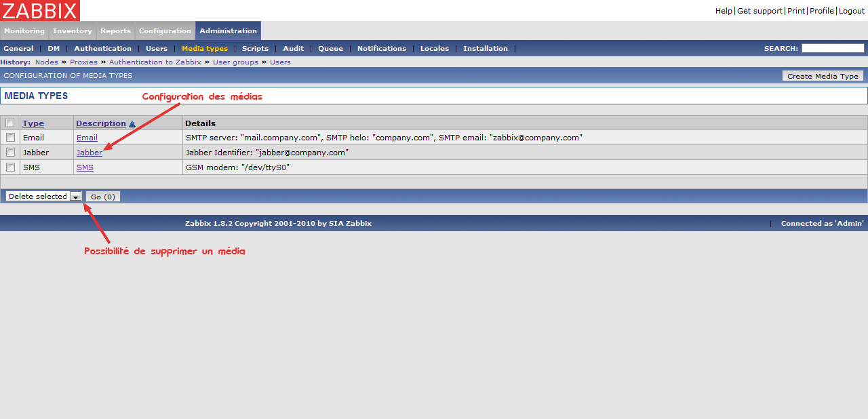Open User groups in history breadcrumb
The width and height of the screenshot is (868, 419).
pyautogui.click(x=235, y=62)
